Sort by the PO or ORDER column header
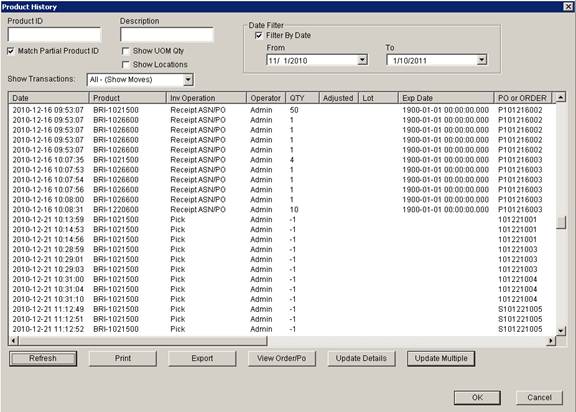Screen dimensions: 576x412 coord(522,98)
